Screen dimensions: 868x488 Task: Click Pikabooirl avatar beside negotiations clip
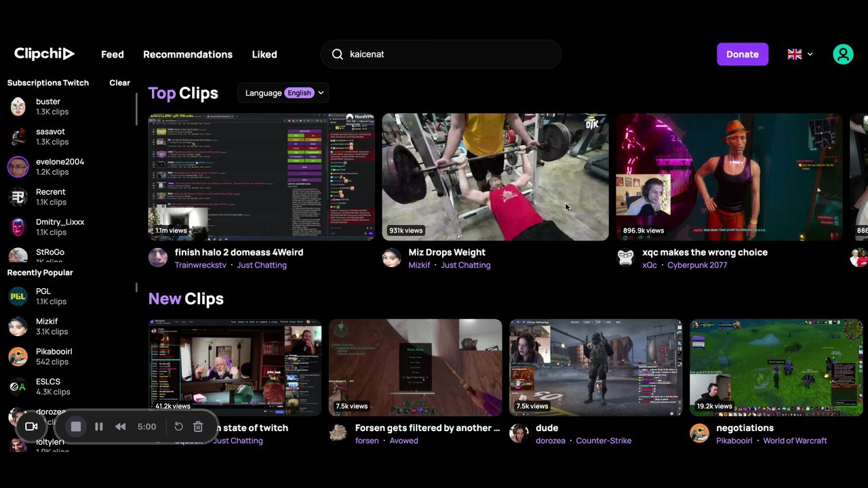(x=699, y=433)
